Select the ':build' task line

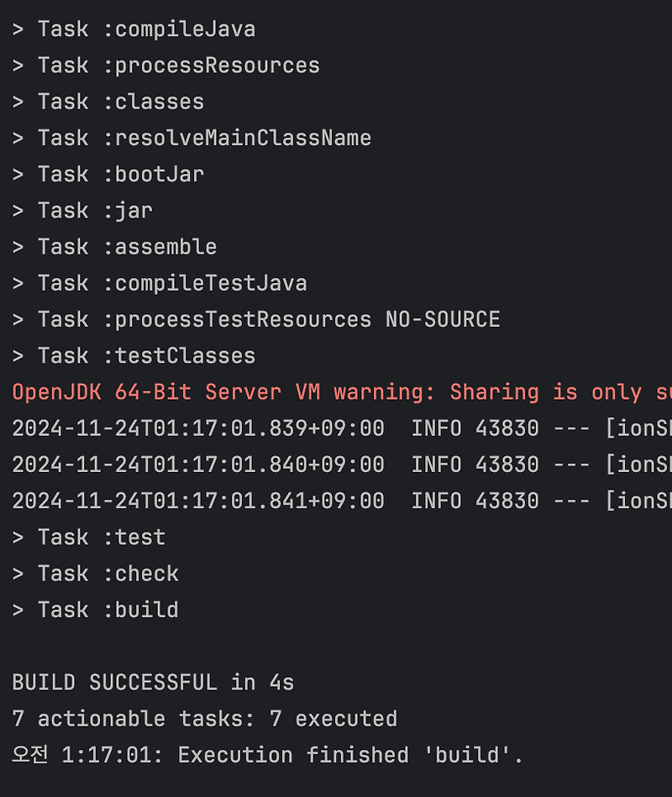[96, 611]
